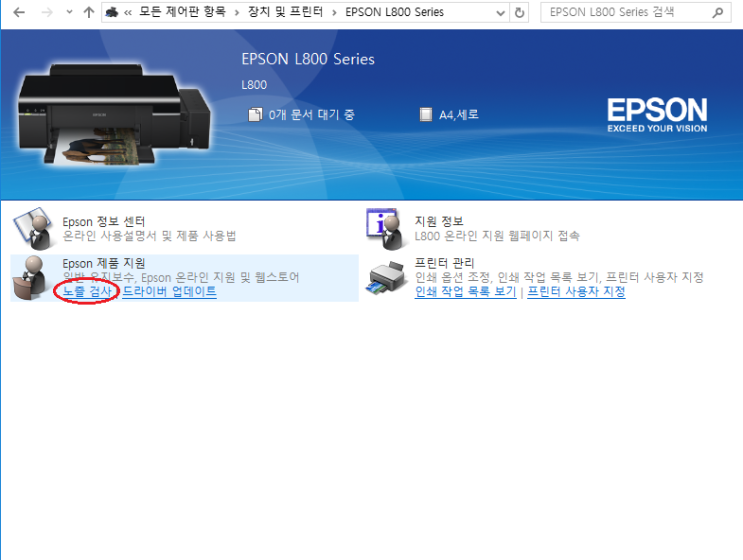Image resolution: width=743 pixels, height=560 pixels.
Task: Select '장치 및 프린터' breadcrumb
Action: click(285, 12)
